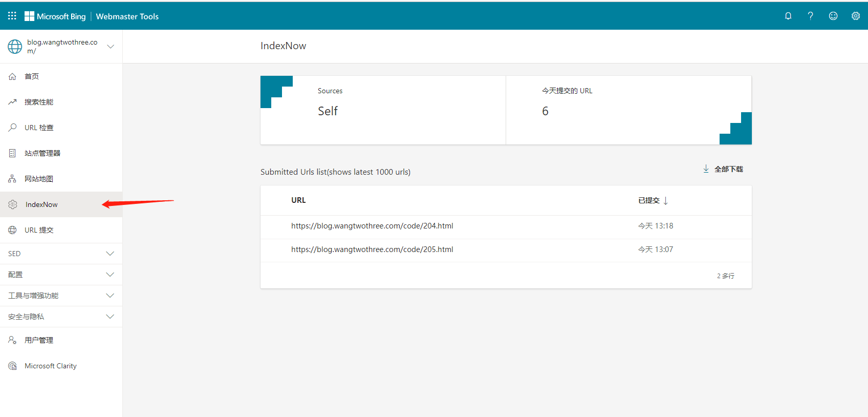The image size is (868, 417).
Task: Expand the 工具与增强功能 section
Action: 110,296
